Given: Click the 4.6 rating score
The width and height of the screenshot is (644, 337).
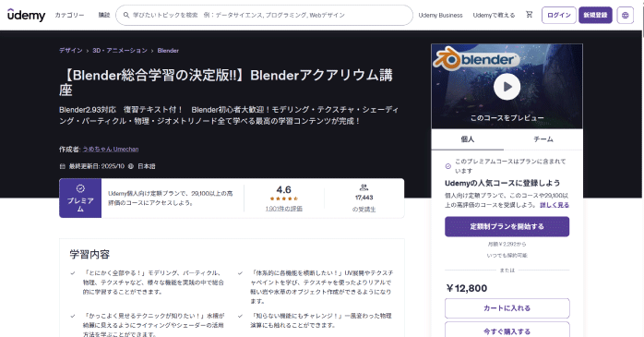Looking at the screenshot, I should 284,189.
